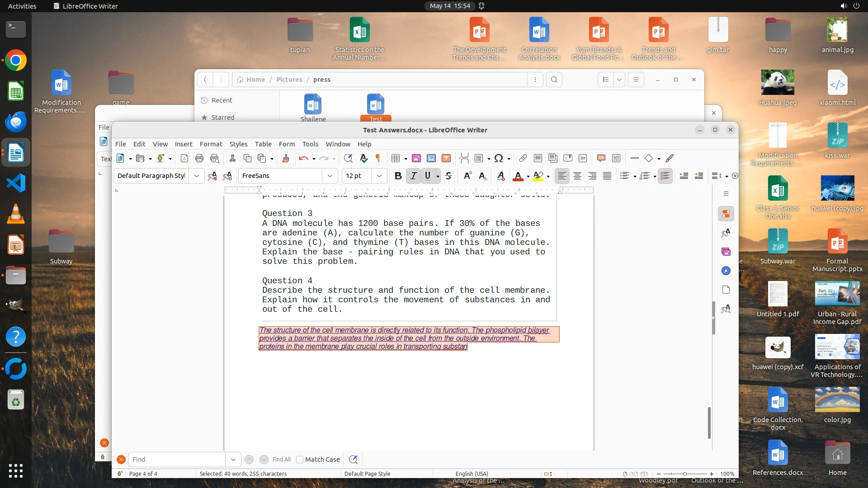Enable the Match Case checkbox
This screenshot has height=488, width=868.
(300, 460)
